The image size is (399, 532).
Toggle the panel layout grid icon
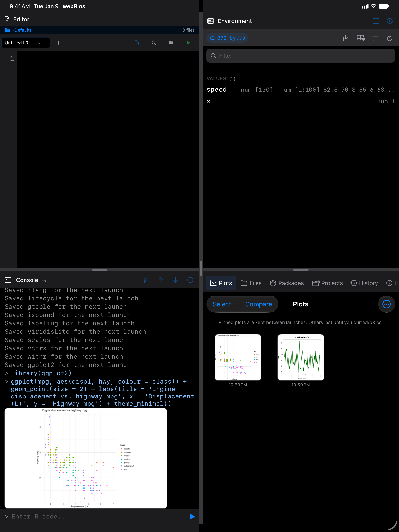coord(376,21)
